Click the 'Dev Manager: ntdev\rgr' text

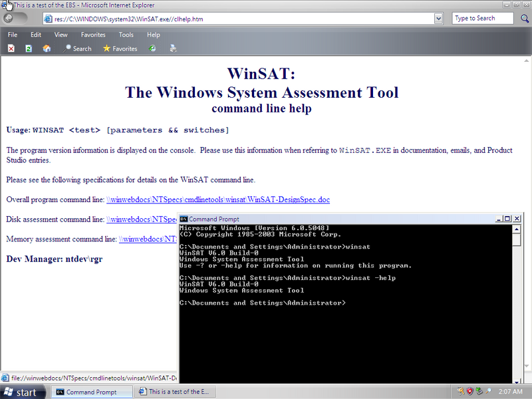click(55, 259)
